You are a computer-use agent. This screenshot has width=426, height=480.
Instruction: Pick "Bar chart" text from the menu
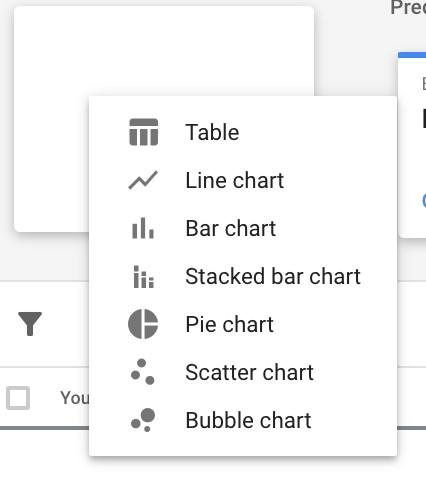[230, 228]
